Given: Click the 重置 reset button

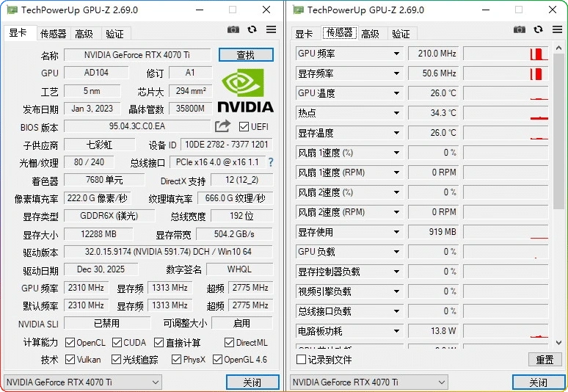Looking at the screenshot, I should (x=545, y=360).
